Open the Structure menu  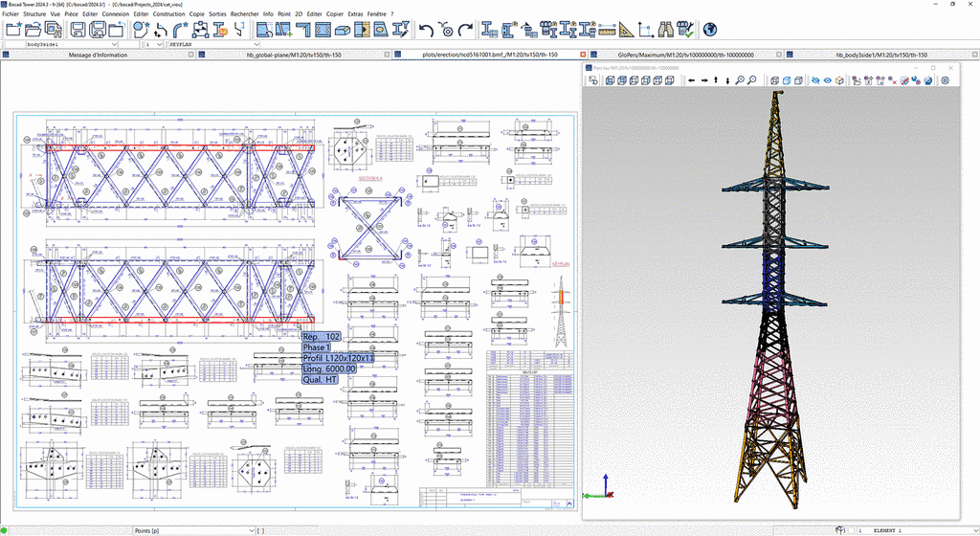pyautogui.click(x=34, y=14)
